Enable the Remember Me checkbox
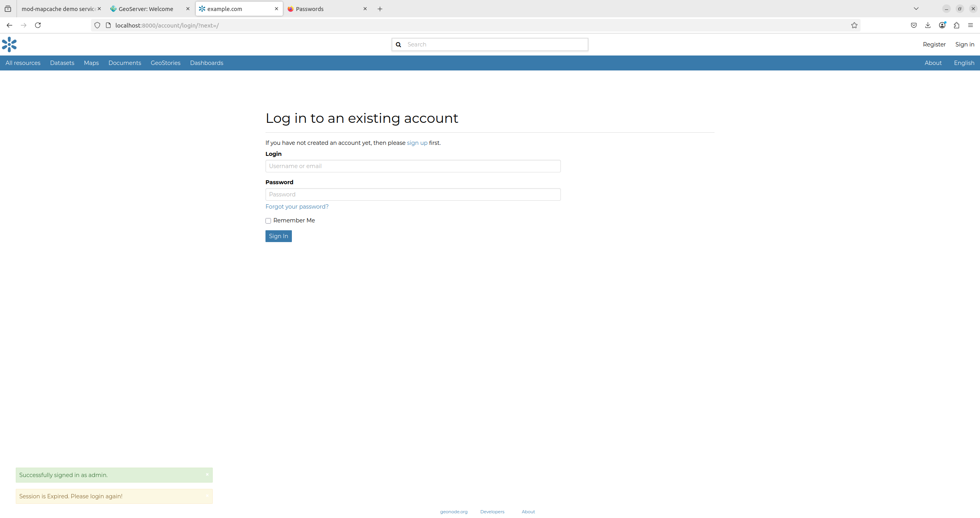This screenshot has width=980, height=518. pos(268,221)
